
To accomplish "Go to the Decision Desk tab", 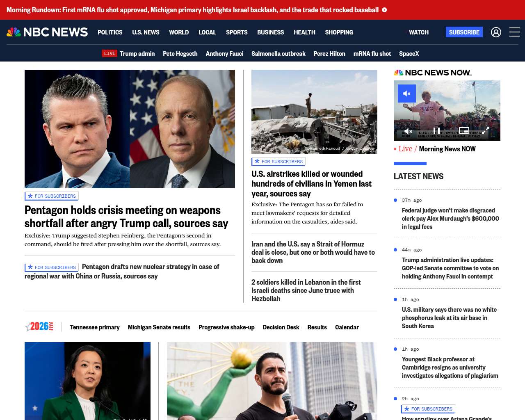I will tap(281, 327).
